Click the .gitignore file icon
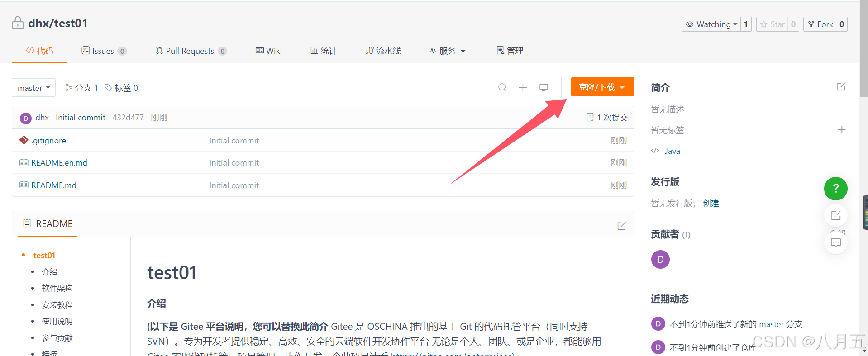 coord(24,140)
